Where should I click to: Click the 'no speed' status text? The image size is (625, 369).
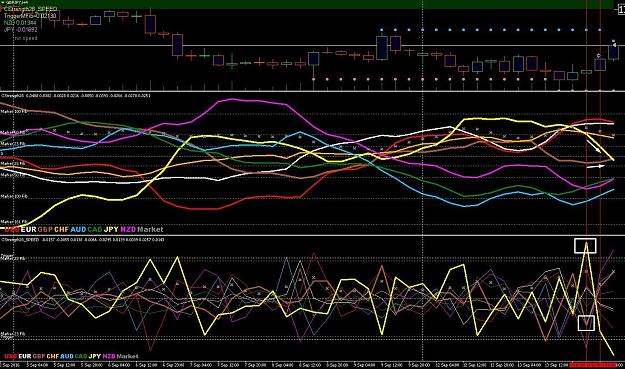pos(26,39)
